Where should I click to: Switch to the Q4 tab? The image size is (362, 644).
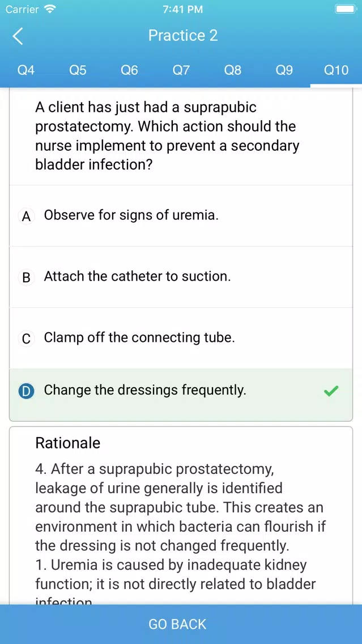coord(26,70)
